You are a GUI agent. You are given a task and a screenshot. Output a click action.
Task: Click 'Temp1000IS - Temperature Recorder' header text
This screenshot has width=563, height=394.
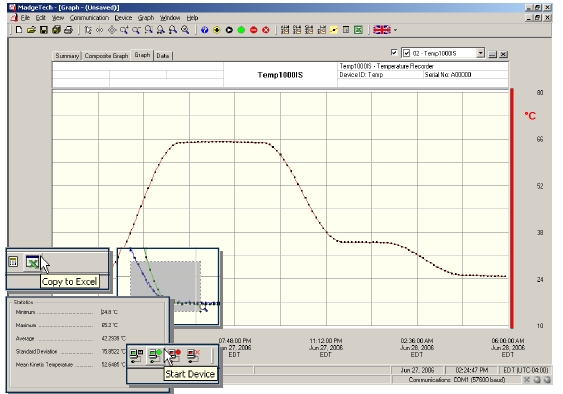[x=386, y=66]
